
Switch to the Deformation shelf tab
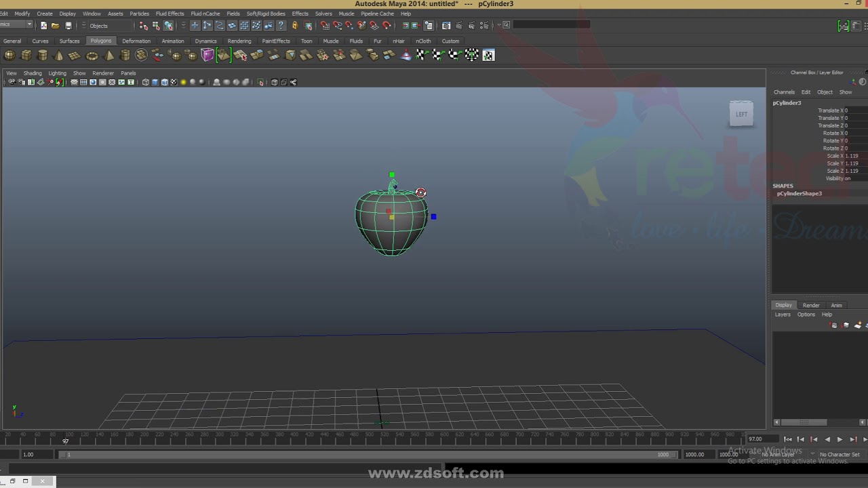pos(136,41)
